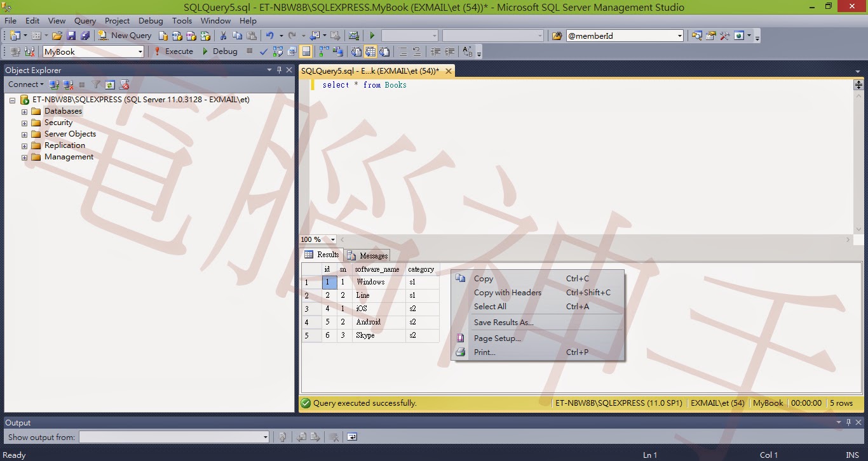Choose Copy with Headers from context menu

coord(538,293)
